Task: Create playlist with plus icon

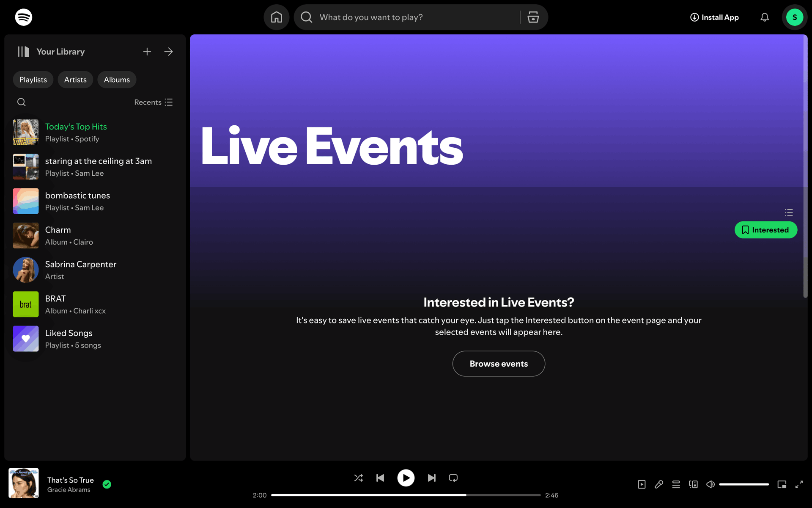Action: pos(147,52)
